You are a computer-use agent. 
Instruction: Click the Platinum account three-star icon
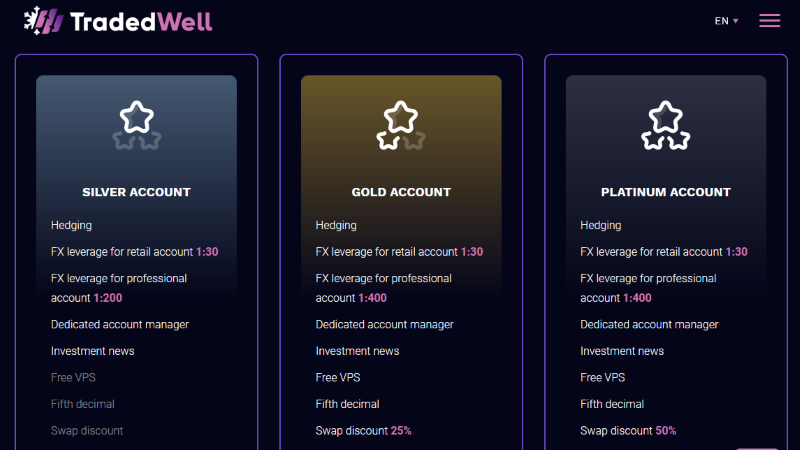(666, 126)
